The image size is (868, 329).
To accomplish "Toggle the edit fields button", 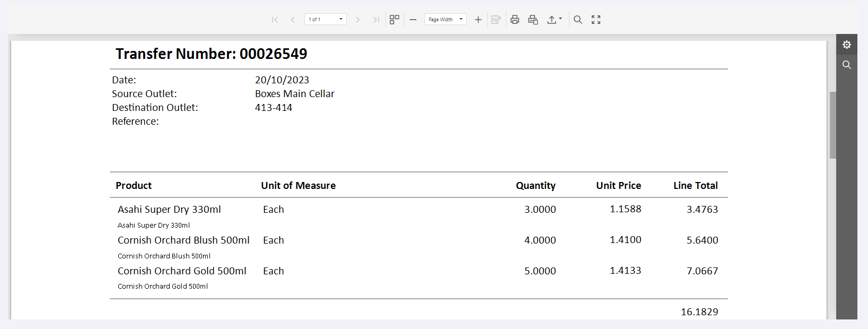I will [496, 20].
